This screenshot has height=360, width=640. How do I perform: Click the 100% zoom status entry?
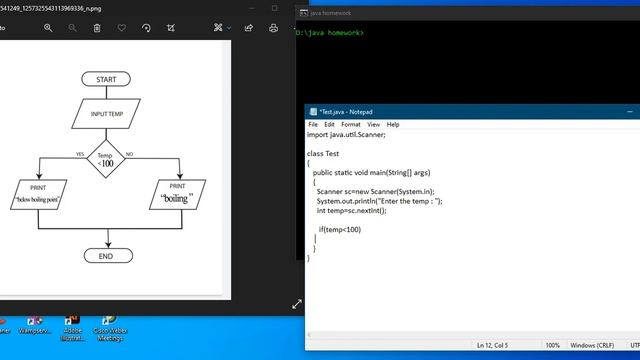pyautogui.click(x=553, y=345)
